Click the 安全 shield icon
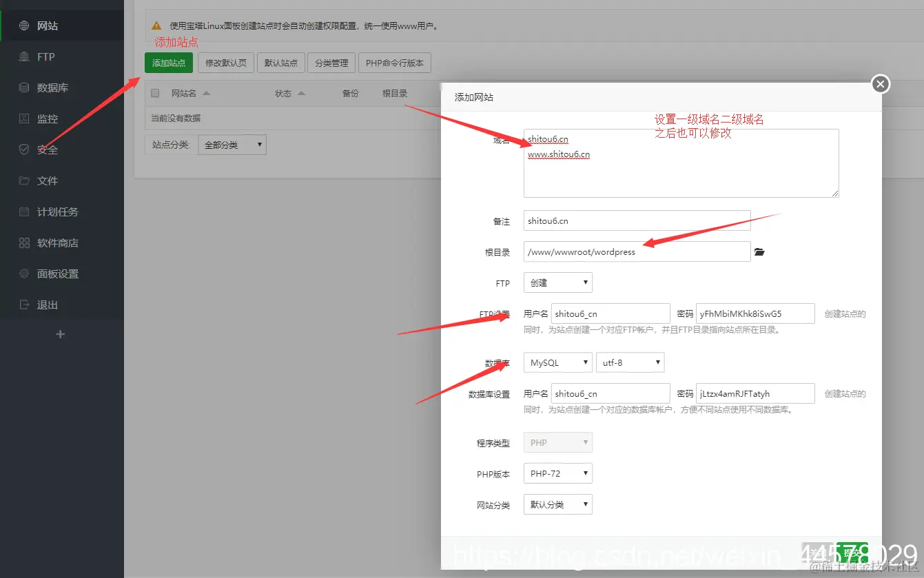 click(x=24, y=150)
